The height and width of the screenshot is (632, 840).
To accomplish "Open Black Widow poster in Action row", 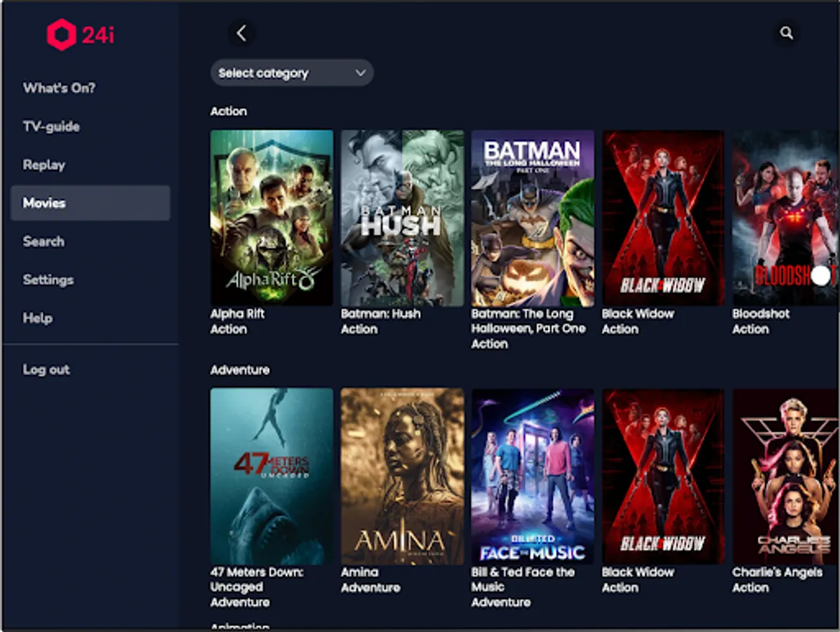I will coord(663,218).
